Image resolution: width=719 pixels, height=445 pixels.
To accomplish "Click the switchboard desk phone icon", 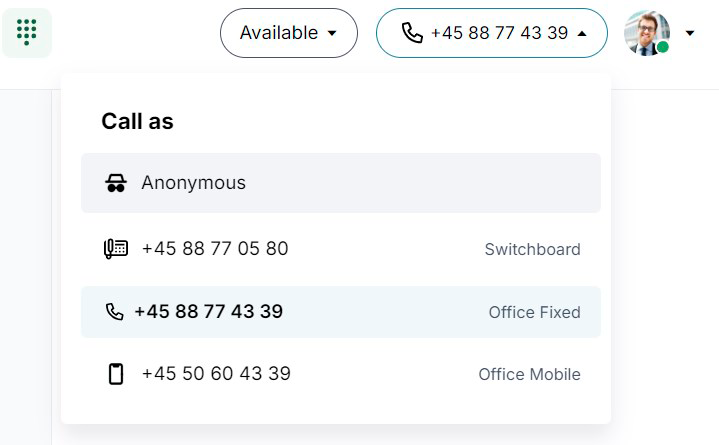I will [x=116, y=249].
